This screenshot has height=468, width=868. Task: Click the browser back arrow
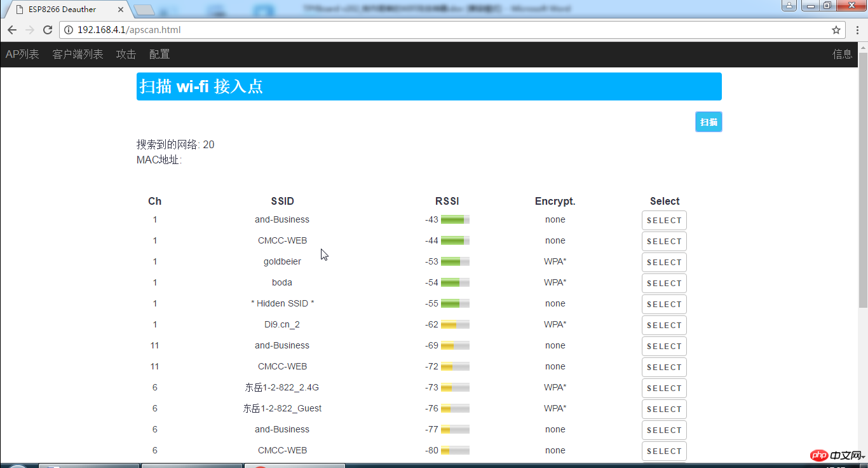12,30
